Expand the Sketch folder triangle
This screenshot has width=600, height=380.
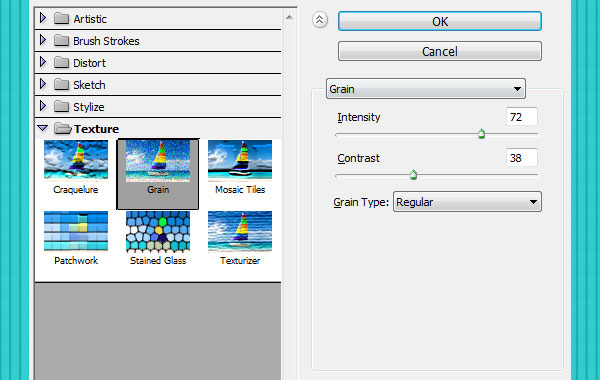[43, 84]
